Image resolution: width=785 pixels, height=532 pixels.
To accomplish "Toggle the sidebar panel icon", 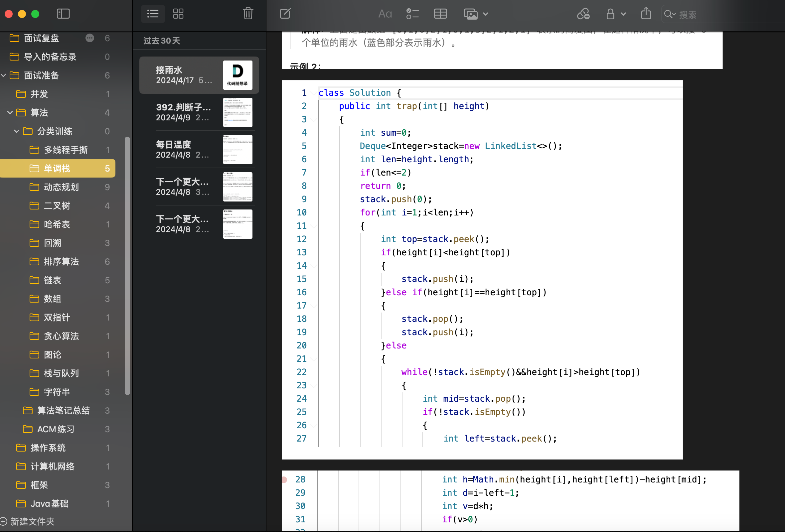I will click(63, 14).
